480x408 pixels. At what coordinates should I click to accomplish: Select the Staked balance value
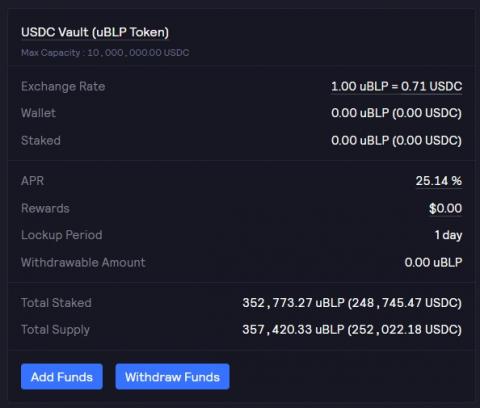396,140
